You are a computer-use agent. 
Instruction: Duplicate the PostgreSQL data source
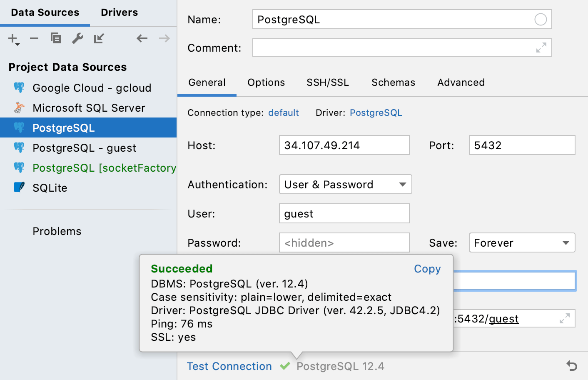(56, 38)
